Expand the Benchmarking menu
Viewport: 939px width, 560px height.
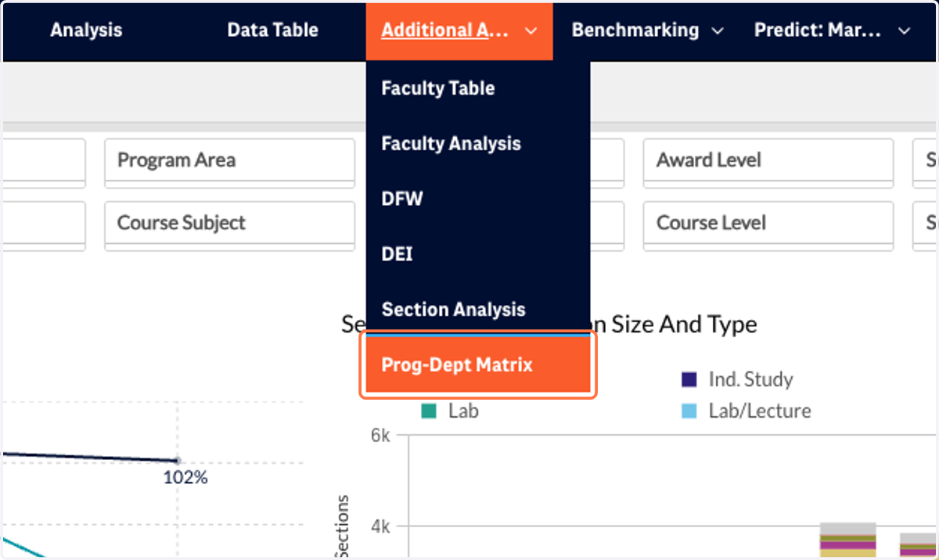click(647, 31)
